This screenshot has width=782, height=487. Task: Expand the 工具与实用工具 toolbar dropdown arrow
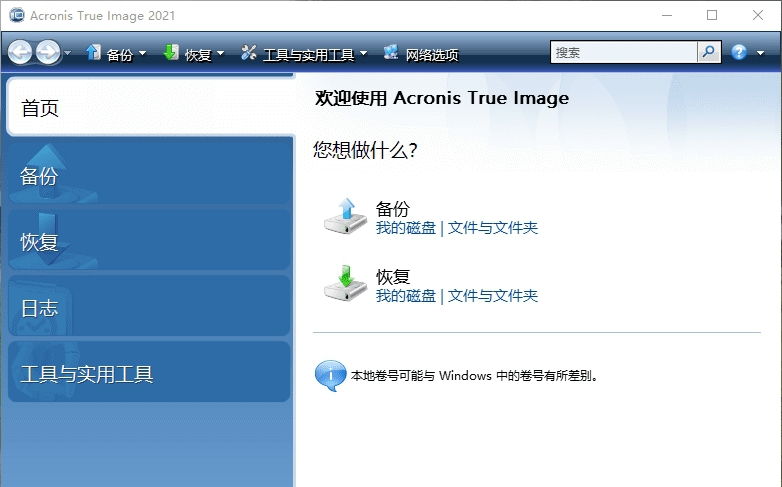(x=363, y=53)
